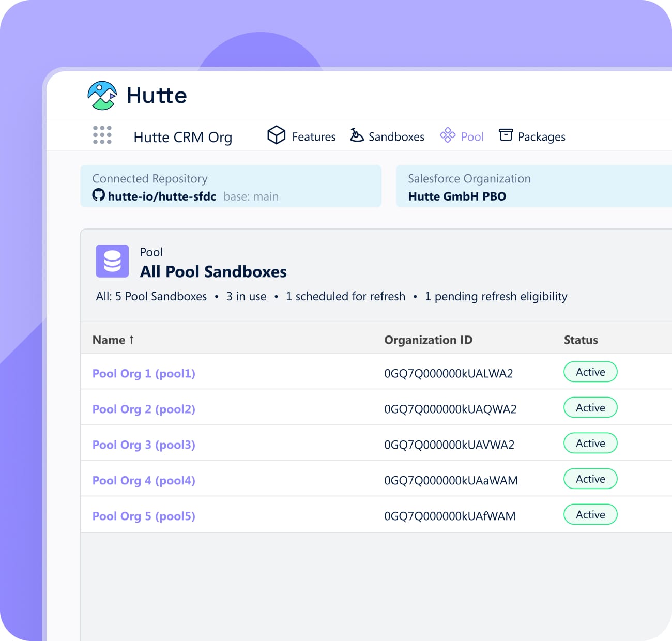Click the Hutte mountain logo icon

pyautogui.click(x=102, y=96)
